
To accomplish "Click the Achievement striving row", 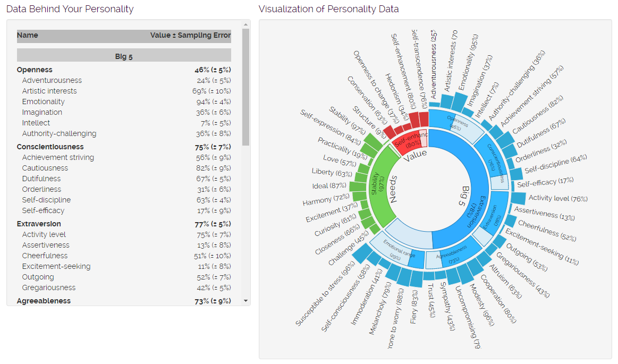I will 124,158.
